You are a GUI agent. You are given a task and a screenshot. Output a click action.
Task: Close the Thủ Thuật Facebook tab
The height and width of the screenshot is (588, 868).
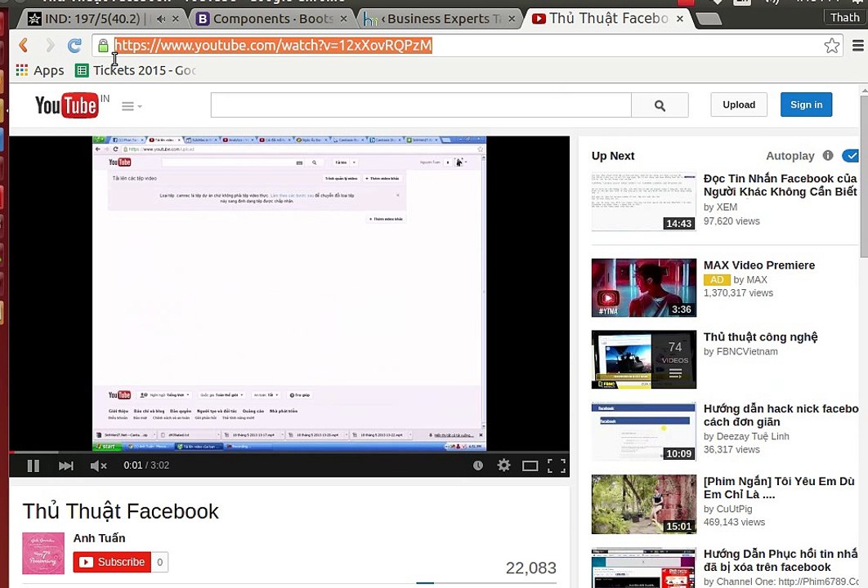coord(680,19)
